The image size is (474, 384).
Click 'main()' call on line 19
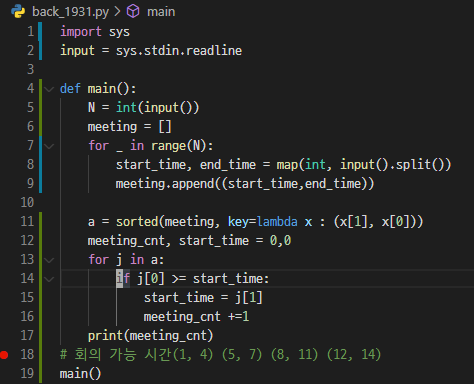coord(80,374)
